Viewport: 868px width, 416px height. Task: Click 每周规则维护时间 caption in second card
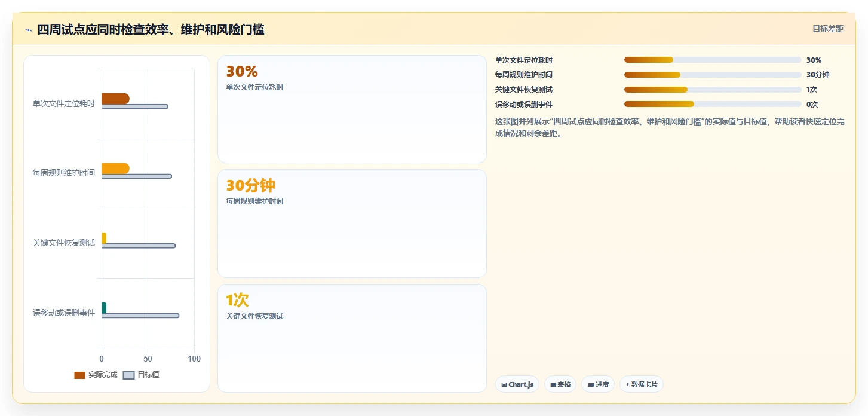click(254, 201)
